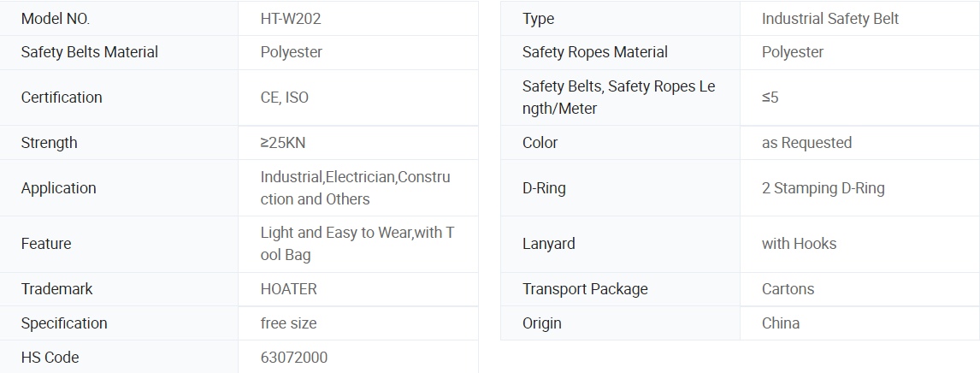Select the ≥25KN strength value
Viewport: 980px width, 373px height.
click(283, 143)
